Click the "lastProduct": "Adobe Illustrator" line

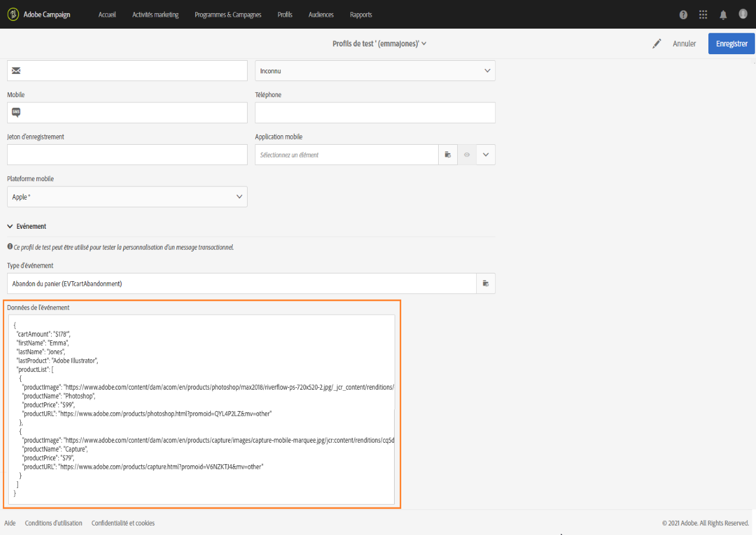point(57,360)
